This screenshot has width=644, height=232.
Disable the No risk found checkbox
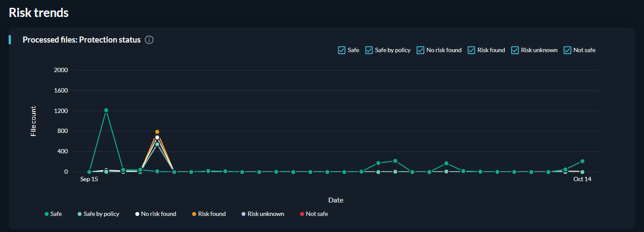point(420,50)
